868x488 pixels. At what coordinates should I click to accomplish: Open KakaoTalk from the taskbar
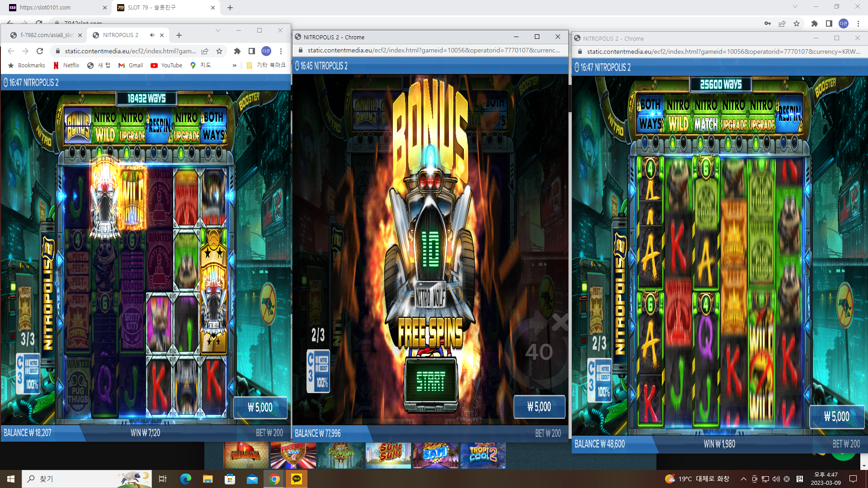click(x=297, y=479)
